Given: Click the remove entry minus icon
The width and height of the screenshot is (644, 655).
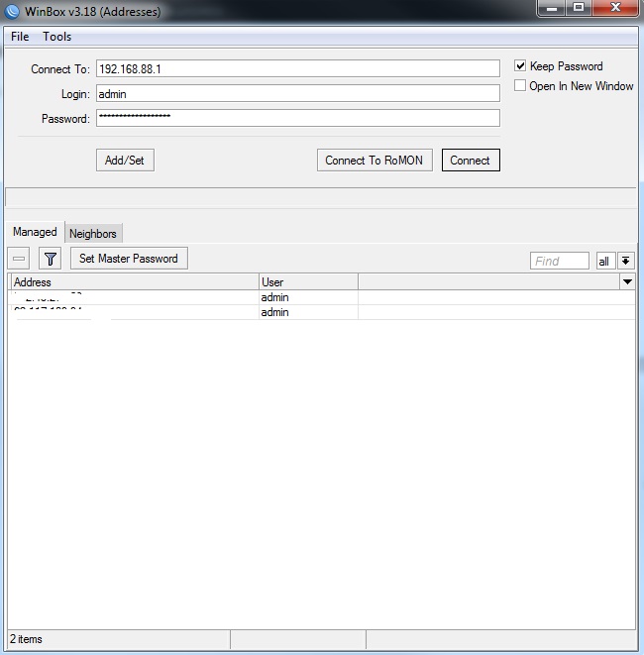Looking at the screenshot, I should click(19, 259).
